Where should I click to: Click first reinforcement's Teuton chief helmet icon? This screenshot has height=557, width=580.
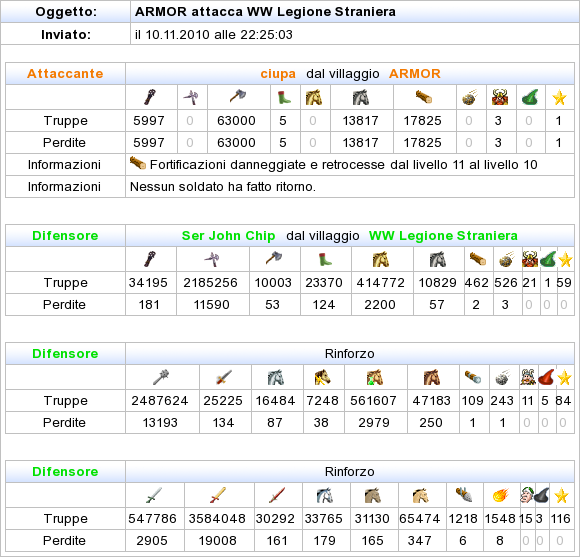[528, 377]
